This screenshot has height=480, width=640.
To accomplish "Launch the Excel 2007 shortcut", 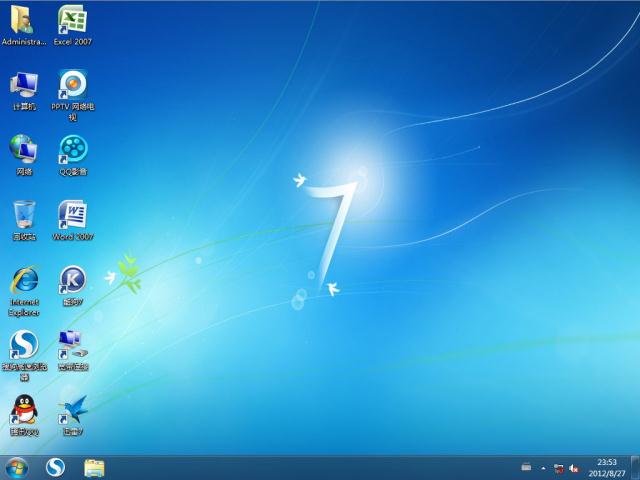I will click(72, 24).
